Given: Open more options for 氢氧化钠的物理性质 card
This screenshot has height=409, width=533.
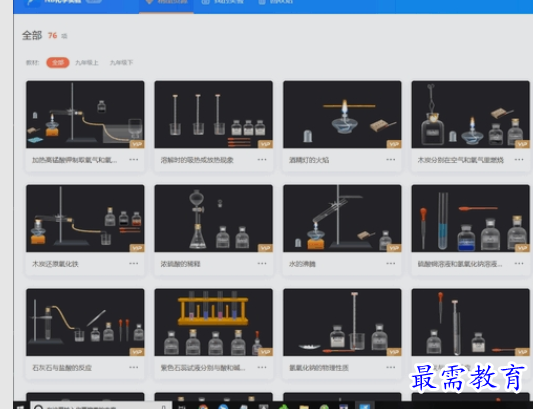Looking at the screenshot, I should tap(391, 367).
